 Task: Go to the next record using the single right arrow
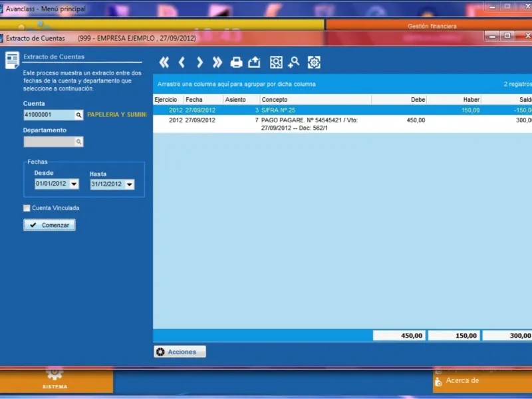pos(200,63)
